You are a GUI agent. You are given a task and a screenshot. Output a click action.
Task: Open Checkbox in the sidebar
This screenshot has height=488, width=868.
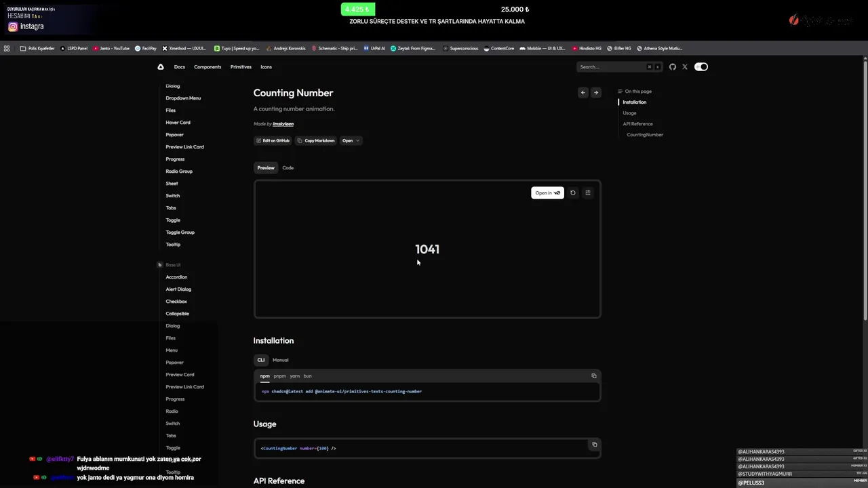coord(176,301)
